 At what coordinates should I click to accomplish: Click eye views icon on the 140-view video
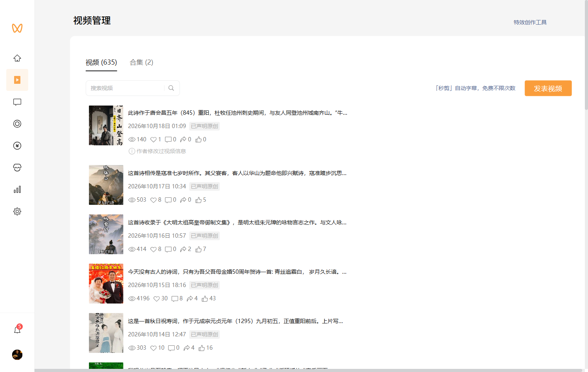click(x=132, y=139)
